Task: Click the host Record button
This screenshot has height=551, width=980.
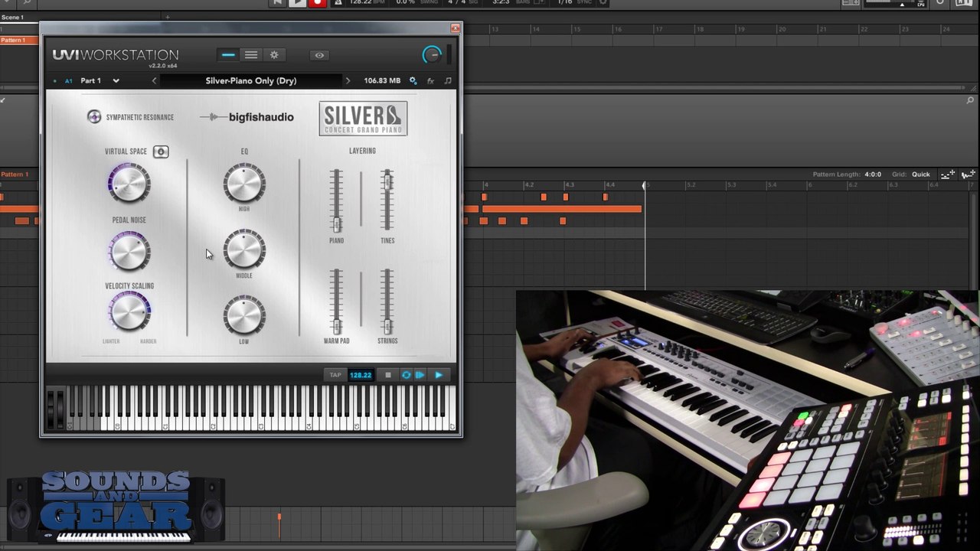Action: click(317, 2)
